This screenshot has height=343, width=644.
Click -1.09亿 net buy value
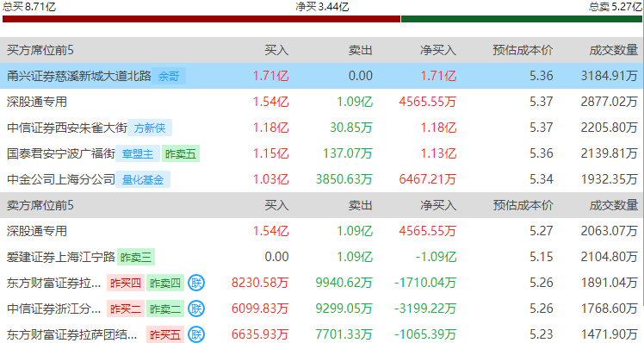pyautogui.click(x=436, y=258)
